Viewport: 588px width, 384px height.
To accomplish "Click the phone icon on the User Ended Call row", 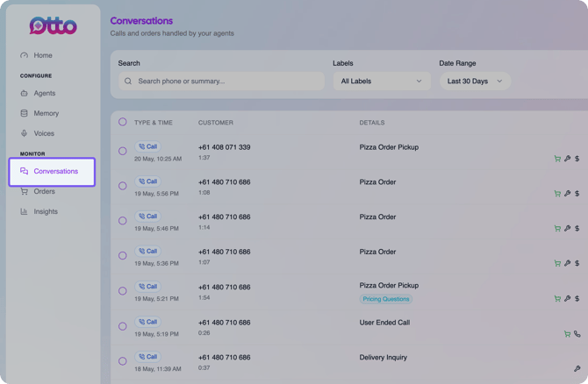I will point(577,334).
